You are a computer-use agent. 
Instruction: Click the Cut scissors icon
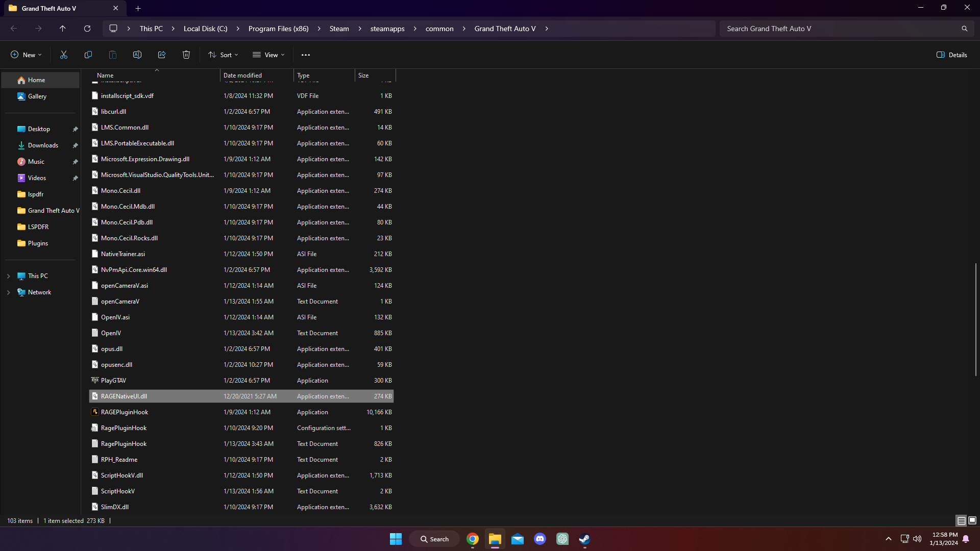coord(64,55)
